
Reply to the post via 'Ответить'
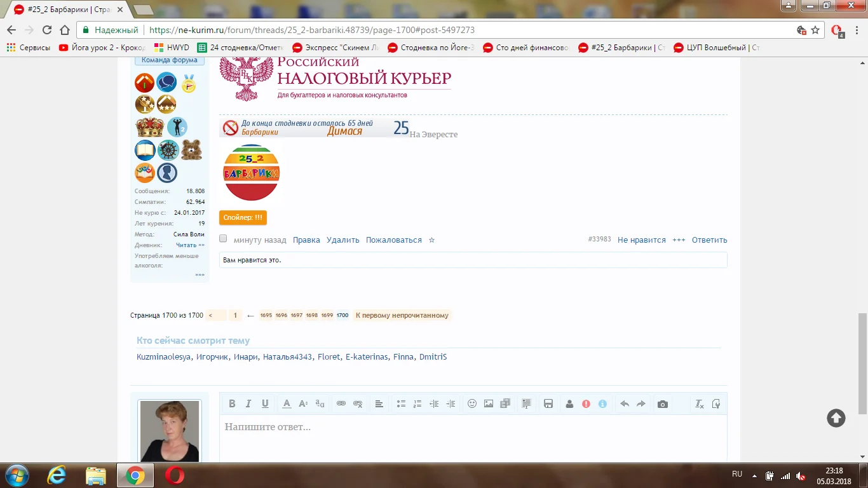point(709,240)
